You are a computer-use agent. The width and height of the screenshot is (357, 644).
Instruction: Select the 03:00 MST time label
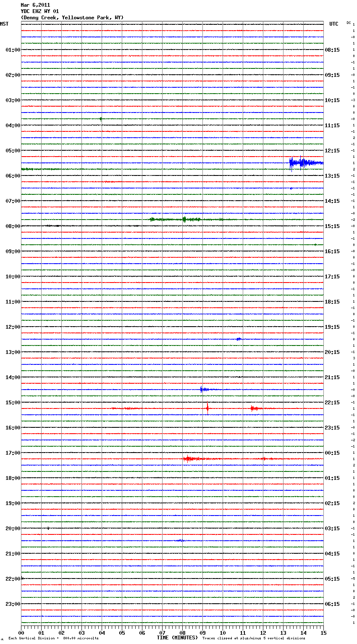pyautogui.click(x=13, y=100)
